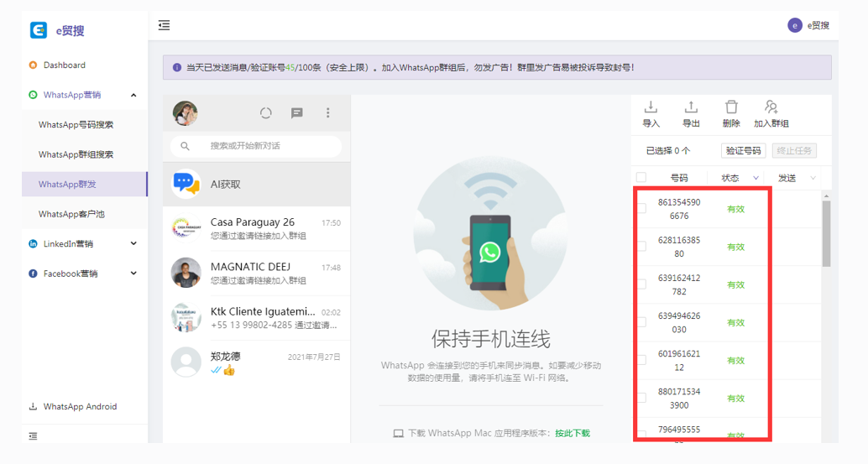Open the AI获取 chat entry
The image size is (868, 464).
click(x=257, y=185)
